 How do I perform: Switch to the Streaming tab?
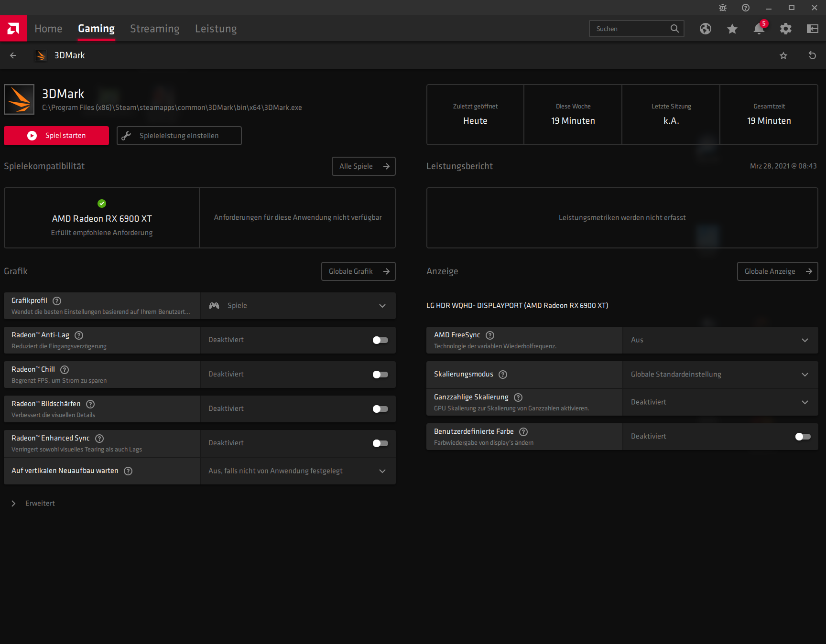[x=155, y=29]
